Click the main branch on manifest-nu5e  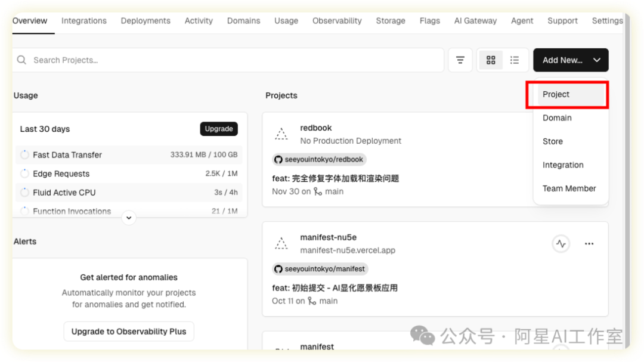(323, 301)
